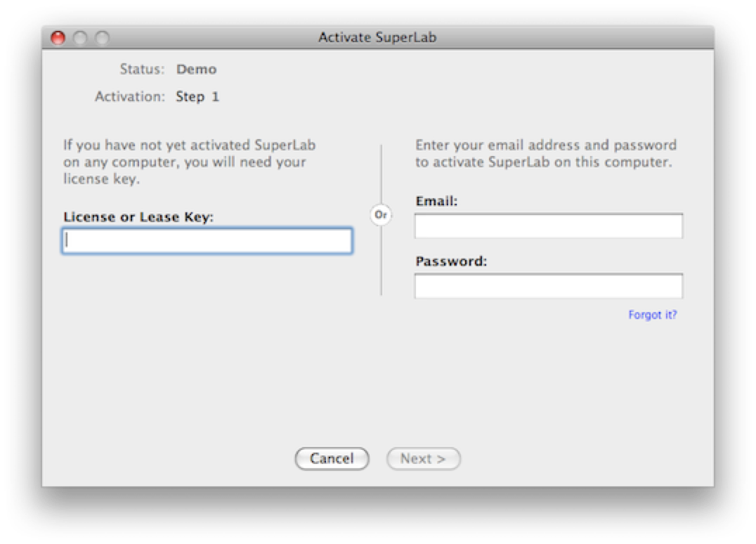The image size is (756, 544).
Task: Click the circular "Or" divider badge
Action: point(381,215)
